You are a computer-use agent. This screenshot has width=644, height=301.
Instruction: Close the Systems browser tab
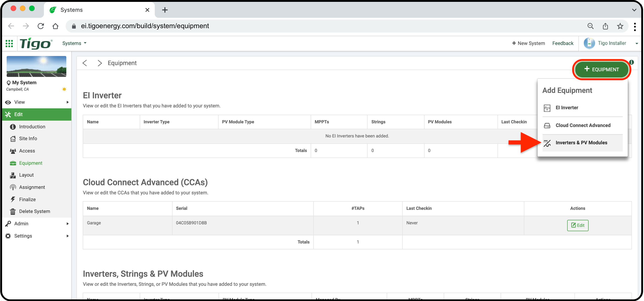pyautogui.click(x=147, y=10)
